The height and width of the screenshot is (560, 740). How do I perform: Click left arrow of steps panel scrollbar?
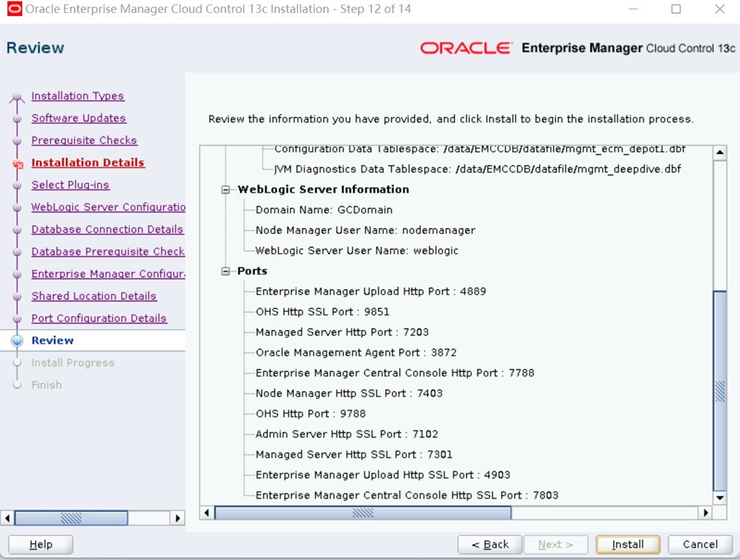coord(7,518)
